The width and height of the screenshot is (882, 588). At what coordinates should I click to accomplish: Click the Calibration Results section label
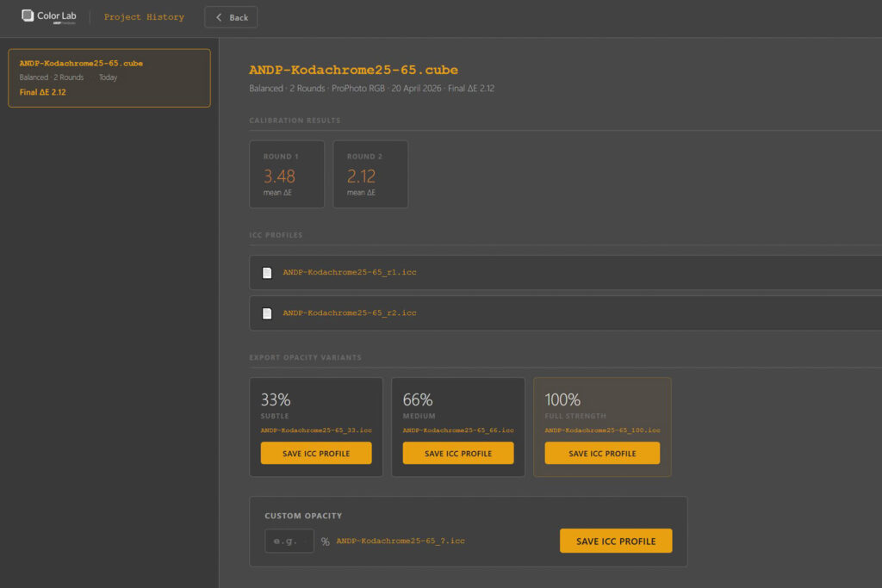(x=295, y=121)
